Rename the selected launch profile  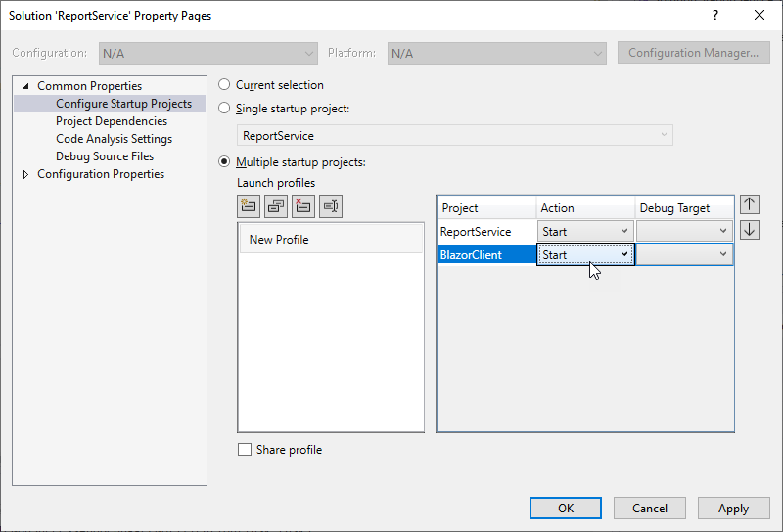pyautogui.click(x=331, y=206)
